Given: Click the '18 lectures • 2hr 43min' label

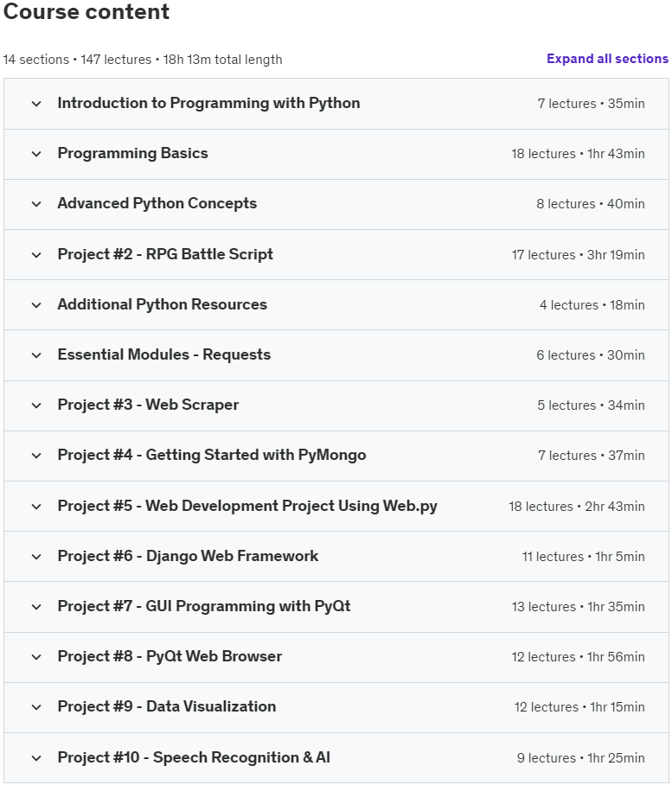Looking at the screenshot, I should (x=577, y=506).
